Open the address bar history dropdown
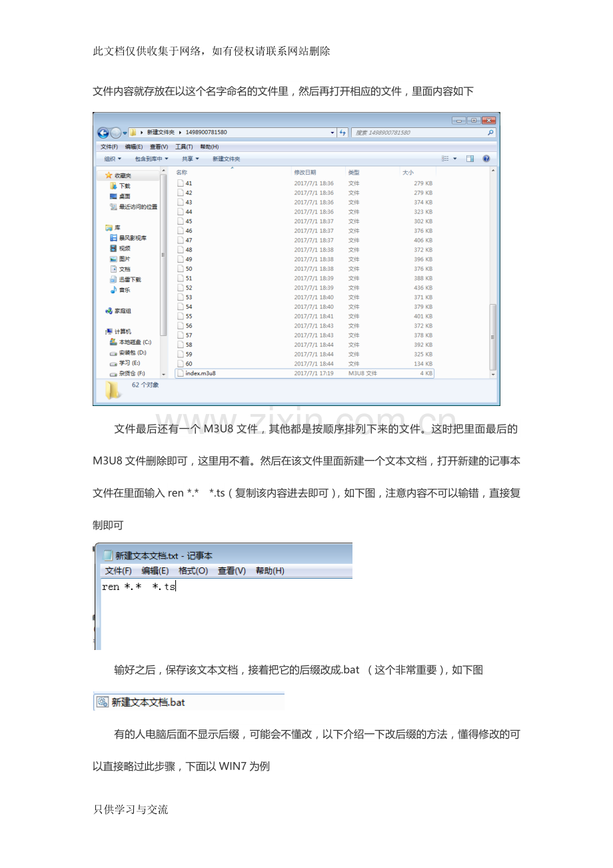This screenshot has width=613, height=868. point(333,133)
